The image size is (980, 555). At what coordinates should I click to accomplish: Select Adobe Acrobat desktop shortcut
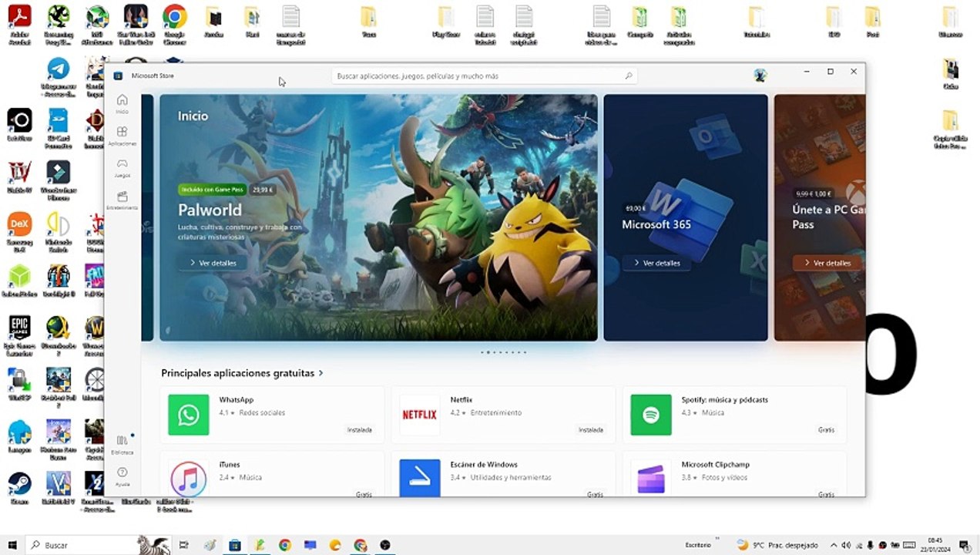(x=19, y=23)
